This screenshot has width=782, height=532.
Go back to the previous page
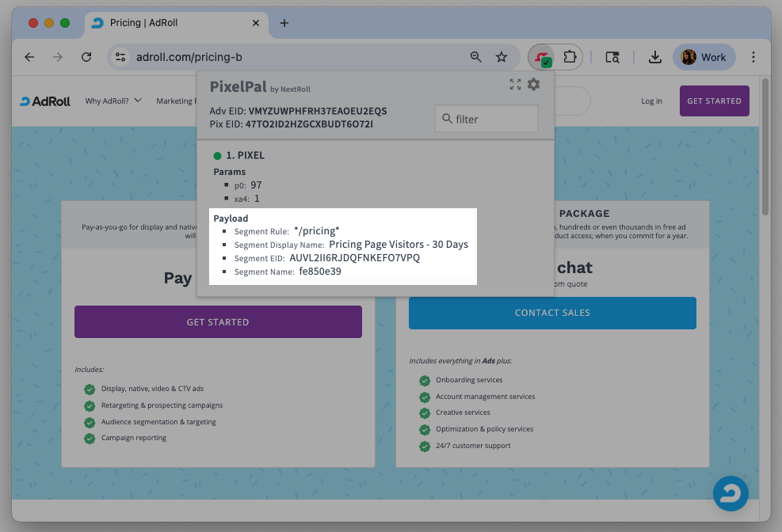(29, 57)
